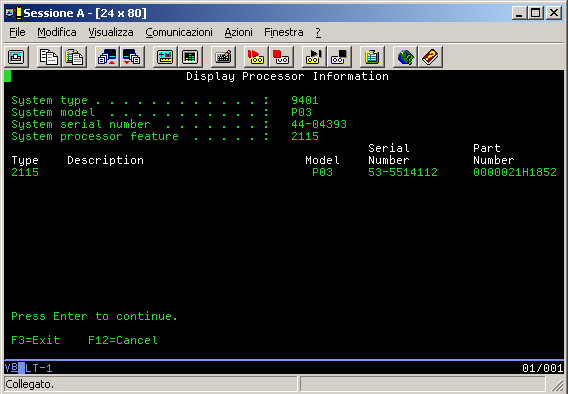Click the session icon in title bar
This screenshot has width=568, height=394.
13,13
